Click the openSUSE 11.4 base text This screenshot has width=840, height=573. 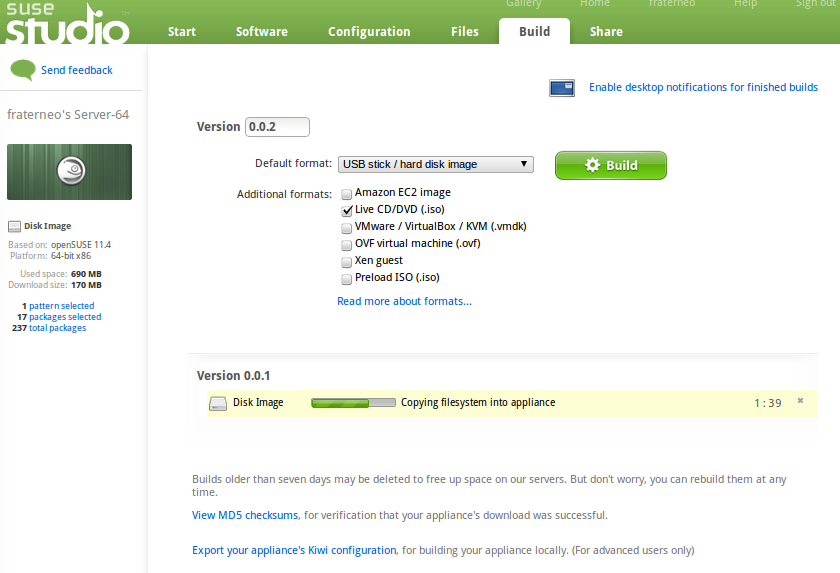(81, 245)
